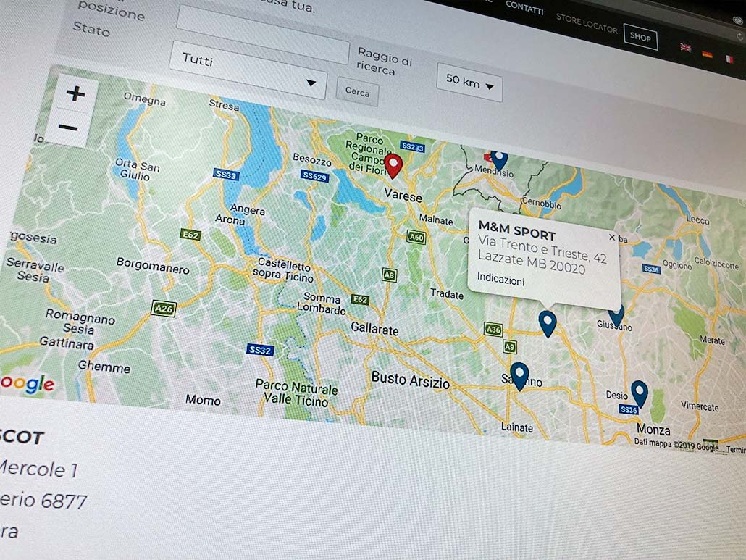Screen dimensions: 746x560
Task: Switch language with the German flag
Action: [x=708, y=54]
